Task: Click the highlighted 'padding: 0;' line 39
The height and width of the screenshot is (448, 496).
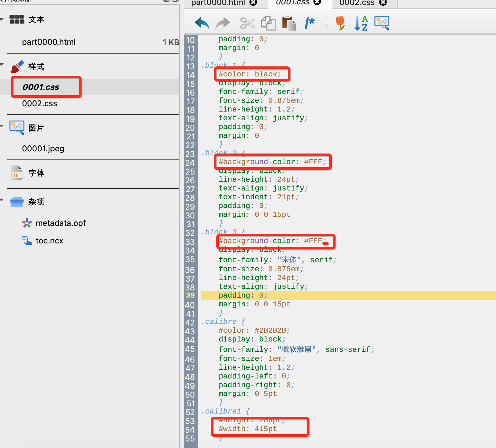Action: (243, 295)
